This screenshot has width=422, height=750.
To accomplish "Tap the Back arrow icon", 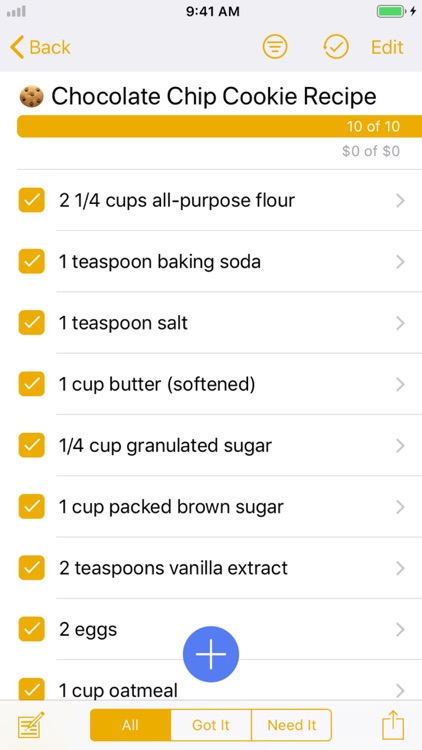I will coord(17,47).
